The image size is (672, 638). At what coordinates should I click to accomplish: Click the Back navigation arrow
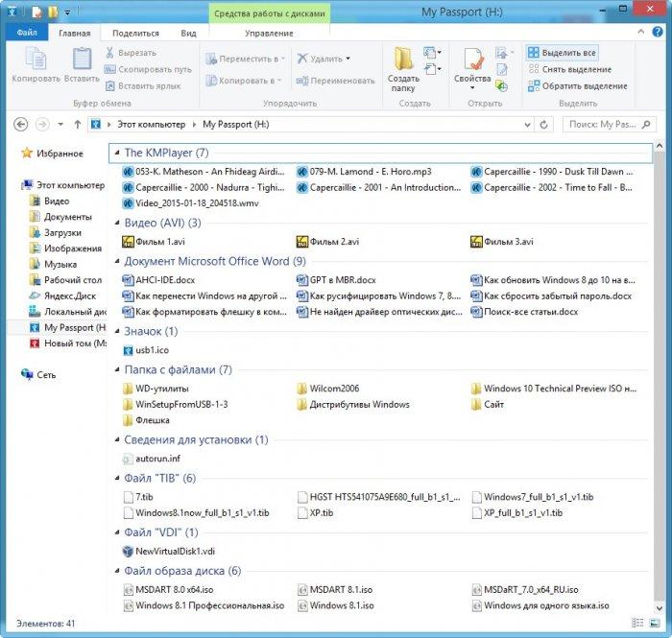point(20,124)
